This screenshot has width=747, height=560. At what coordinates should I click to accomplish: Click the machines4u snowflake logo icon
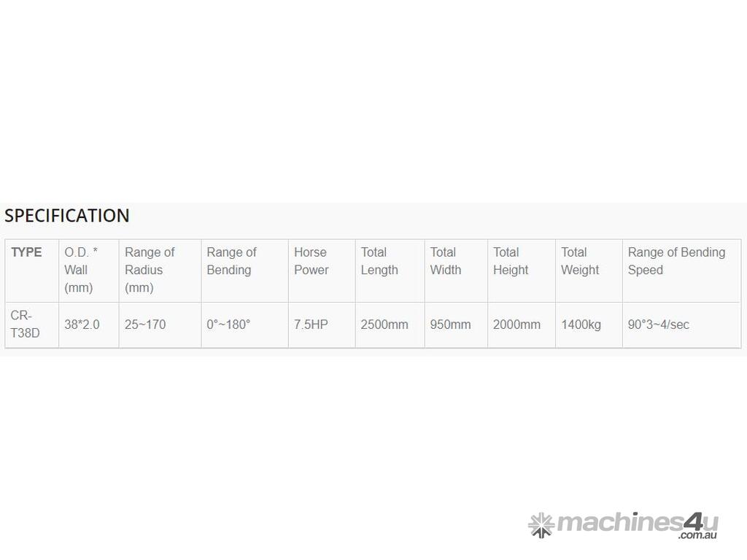tap(541, 525)
